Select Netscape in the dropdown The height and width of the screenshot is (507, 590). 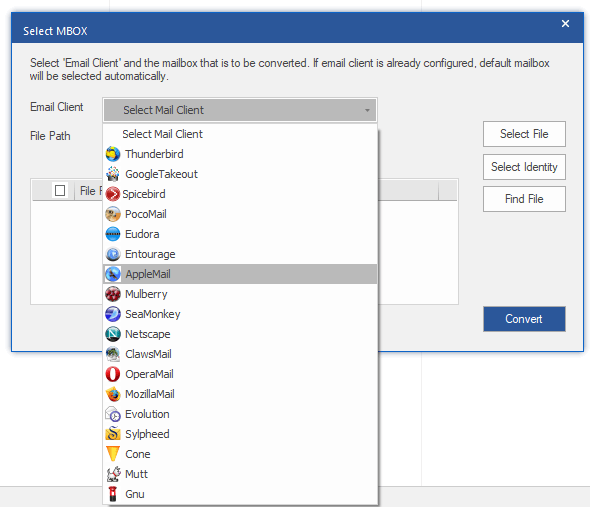(x=240, y=334)
